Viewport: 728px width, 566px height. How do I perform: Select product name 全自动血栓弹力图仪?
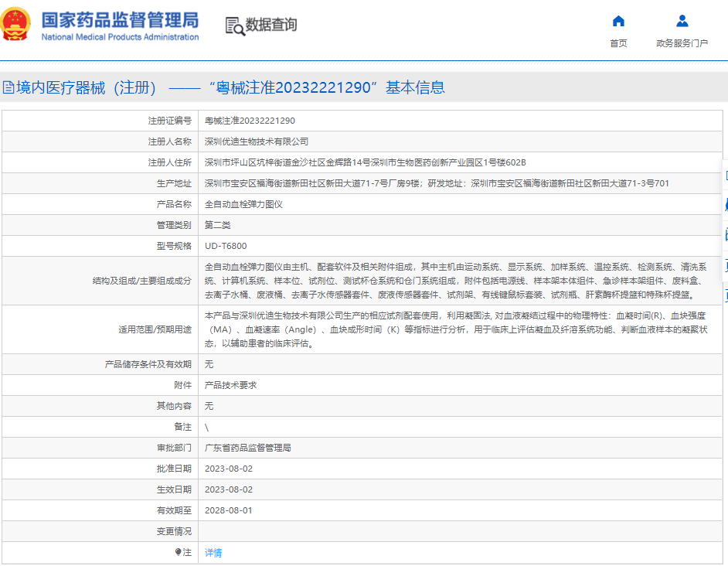pos(243,204)
